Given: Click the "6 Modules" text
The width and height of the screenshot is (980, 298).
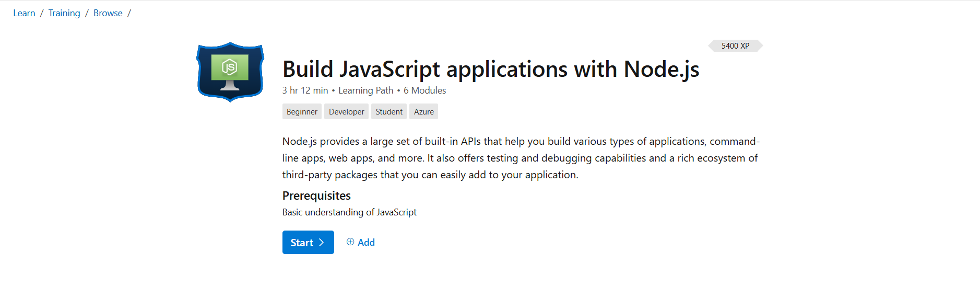Looking at the screenshot, I should (x=424, y=90).
